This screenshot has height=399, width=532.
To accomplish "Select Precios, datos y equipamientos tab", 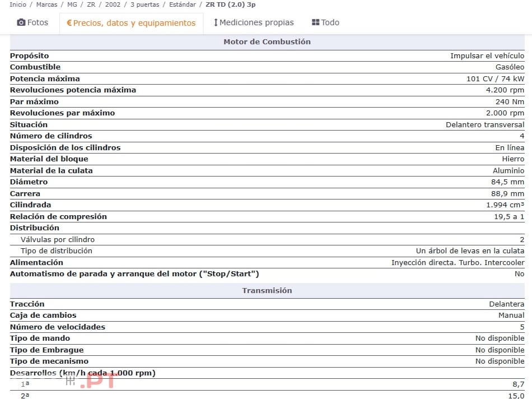I will pyautogui.click(x=131, y=23).
